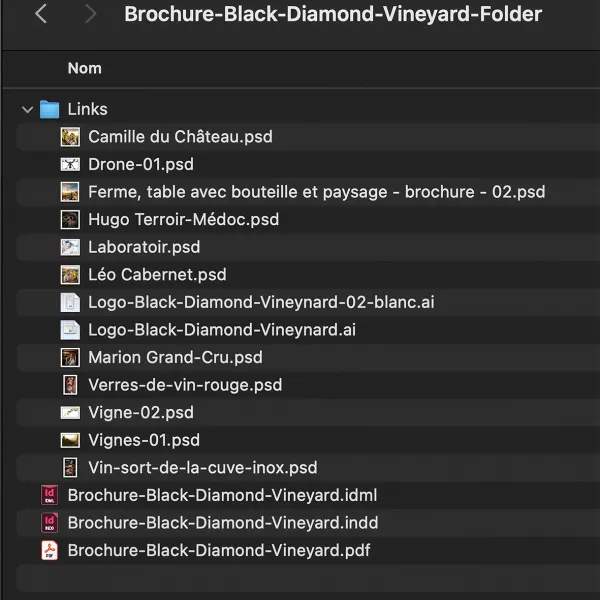Select Camille du Château.psd thumbnail
600x600 pixels.
tap(70, 137)
